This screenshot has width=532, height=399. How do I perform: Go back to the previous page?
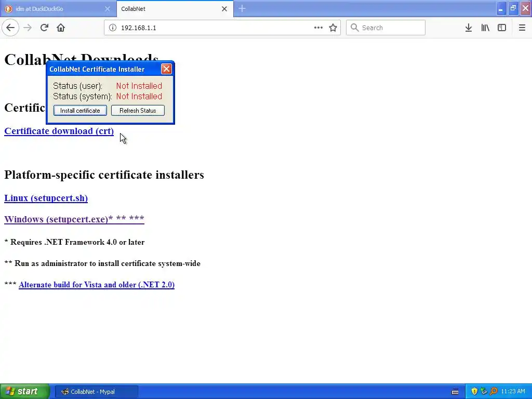tap(10, 28)
